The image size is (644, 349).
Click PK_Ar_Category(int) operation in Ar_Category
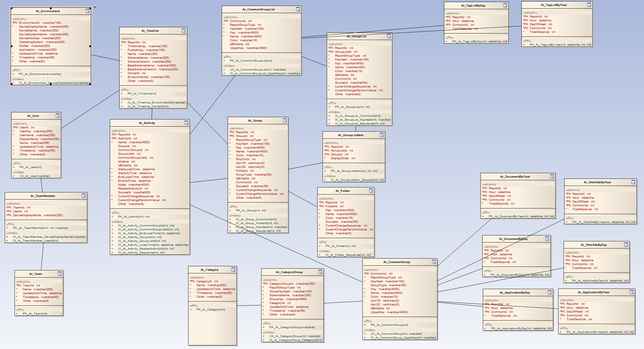pos(210,309)
